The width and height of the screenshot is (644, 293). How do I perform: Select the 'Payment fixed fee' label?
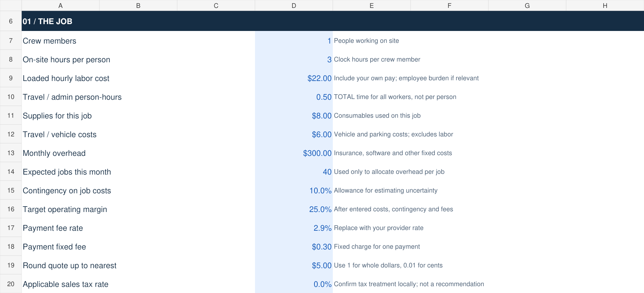(54, 247)
